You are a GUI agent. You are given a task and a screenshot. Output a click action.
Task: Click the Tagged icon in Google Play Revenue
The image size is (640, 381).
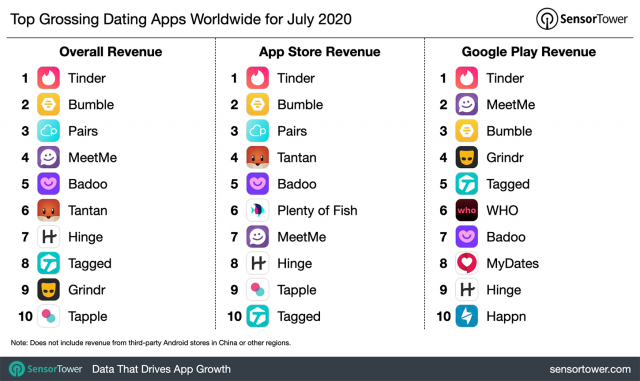point(467,184)
